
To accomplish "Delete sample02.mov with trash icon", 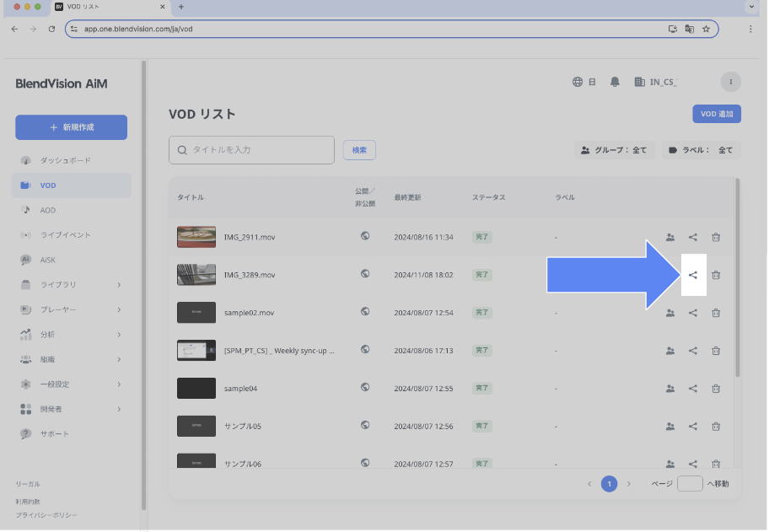I will pyautogui.click(x=716, y=313).
